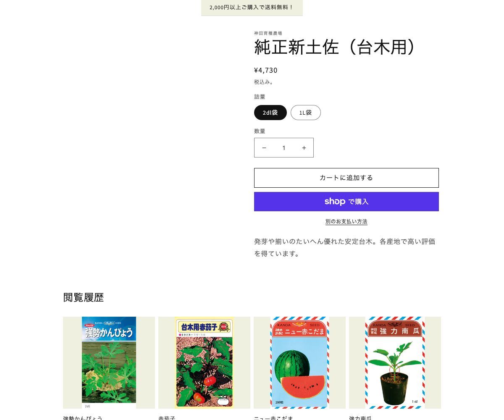Image resolution: width=504 pixels, height=420 pixels.
Task: Click the 純正新土佐（台木用） product title
Action: tap(336, 47)
